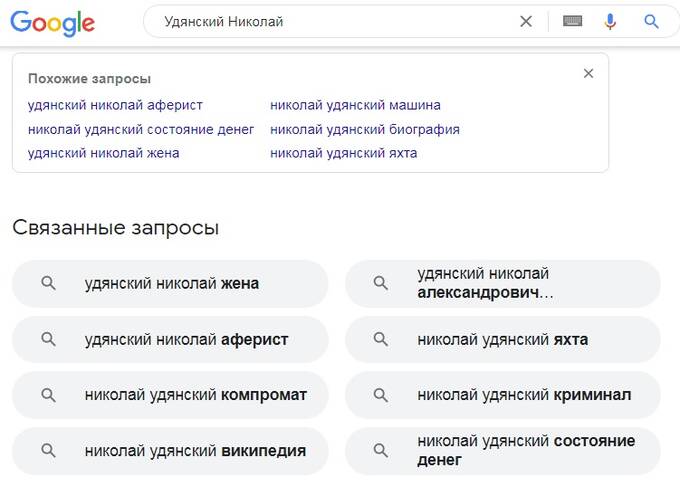Click search icon beside 'николай удянский википедия' chip
680x496 pixels.
[x=48, y=451]
